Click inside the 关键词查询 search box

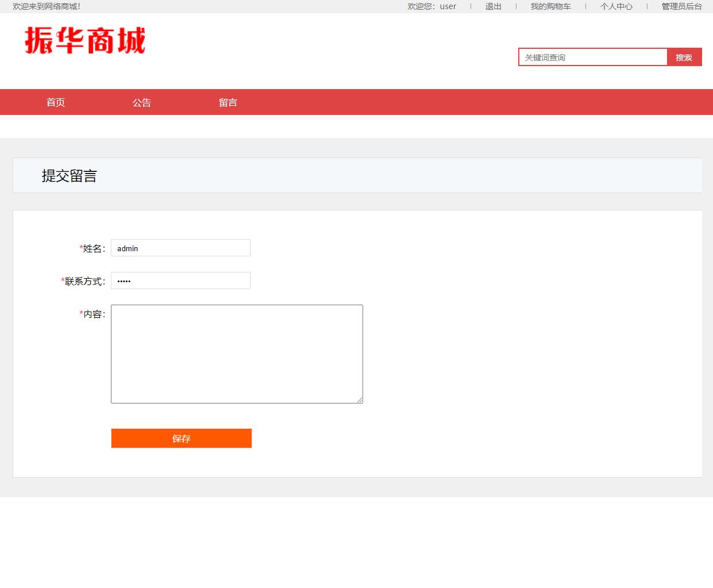click(593, 57)
